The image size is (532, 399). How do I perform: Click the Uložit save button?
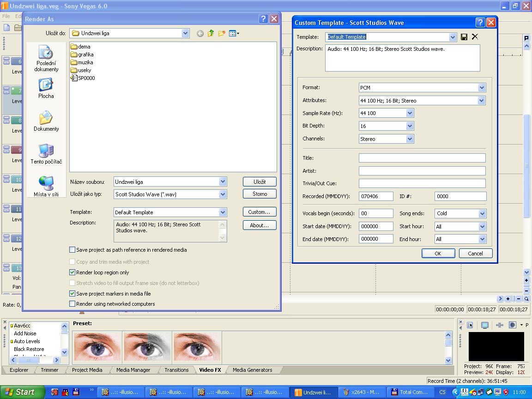pyautogui.click(x=260, y=182)
